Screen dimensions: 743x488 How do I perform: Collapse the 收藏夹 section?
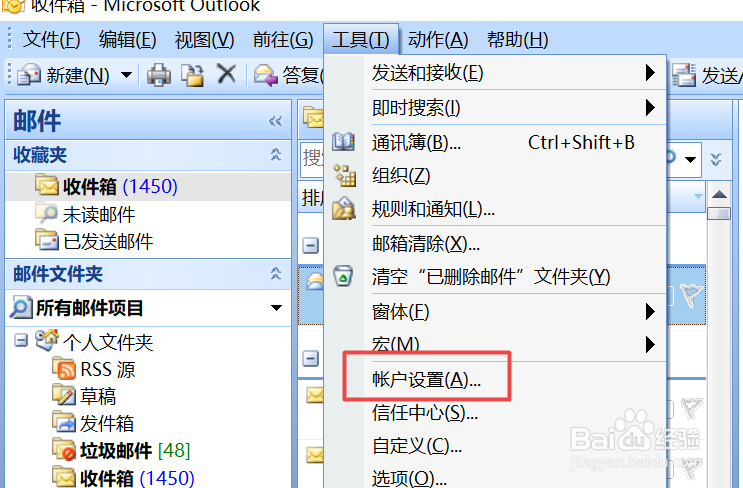(x=275, y=154)
